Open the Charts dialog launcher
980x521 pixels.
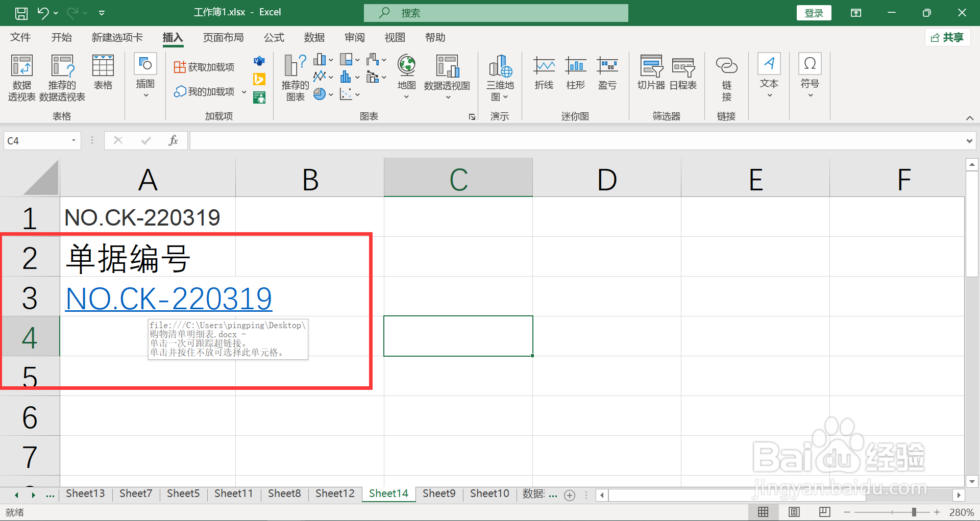point(472,117)
